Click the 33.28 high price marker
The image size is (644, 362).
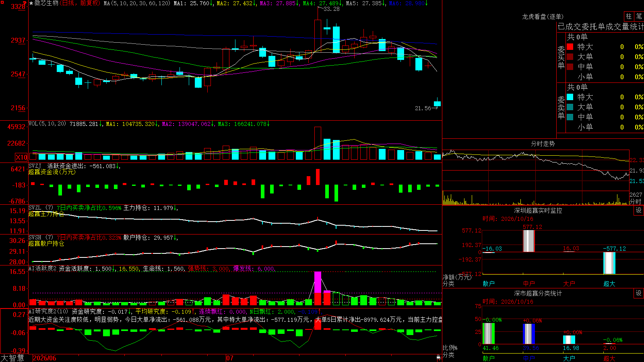point(332,9)
